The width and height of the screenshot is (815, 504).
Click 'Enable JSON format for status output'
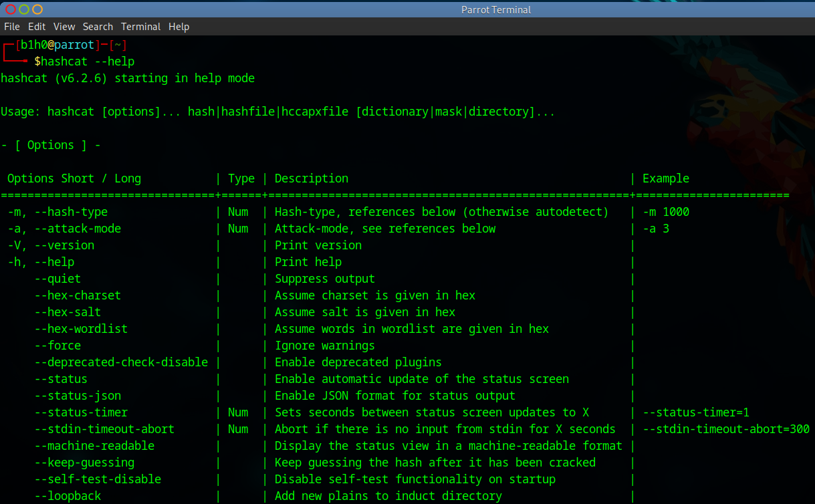[395, 396]
